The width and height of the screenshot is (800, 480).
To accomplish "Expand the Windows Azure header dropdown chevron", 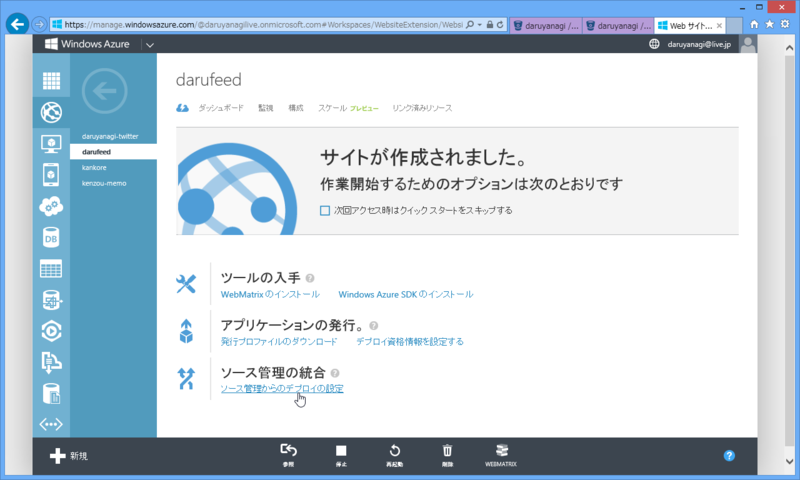I will 149,45.
